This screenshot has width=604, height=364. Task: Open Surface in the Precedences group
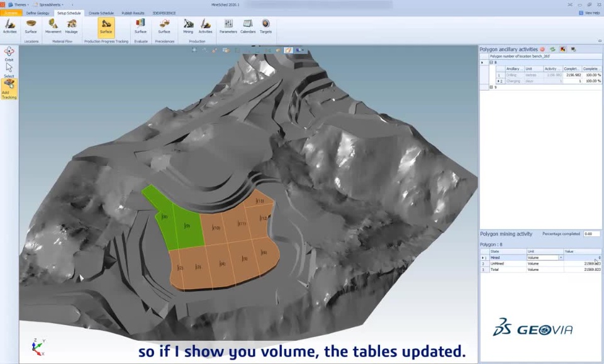(x=164, y=26)
